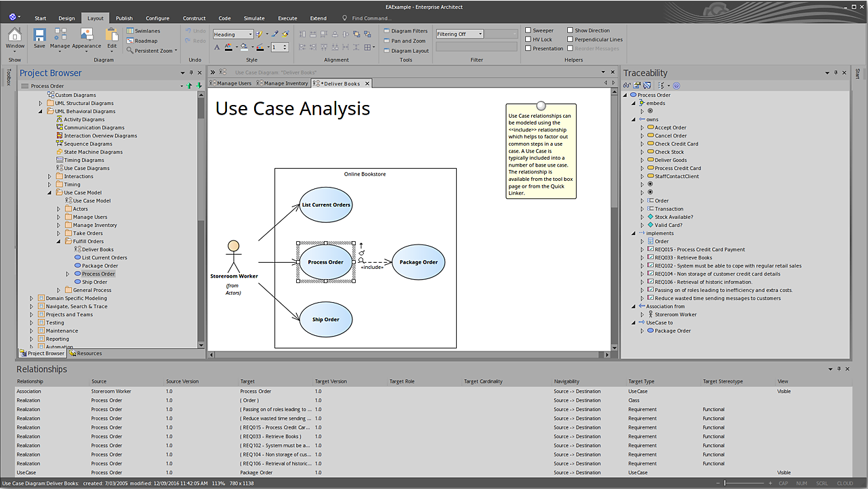Close the Deliver Books diagram tab
868x489 pixels.
(367, 83)
